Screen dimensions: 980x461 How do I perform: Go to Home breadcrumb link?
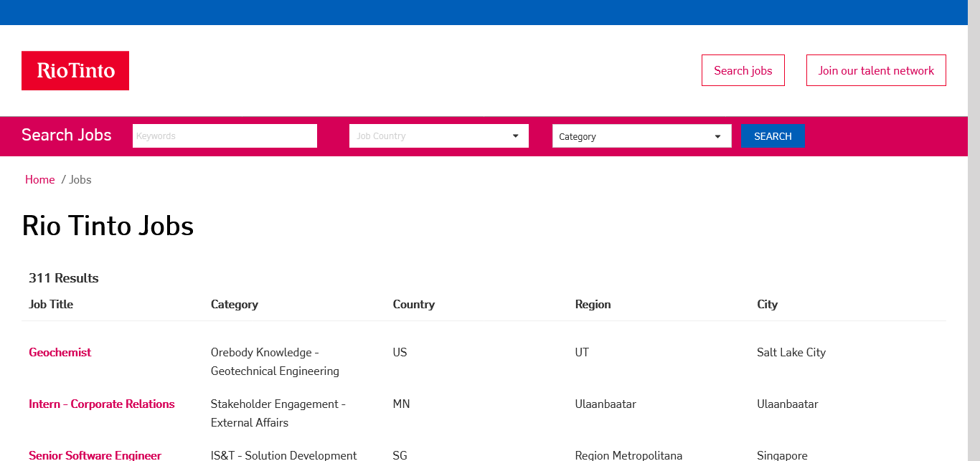(39, 179)
